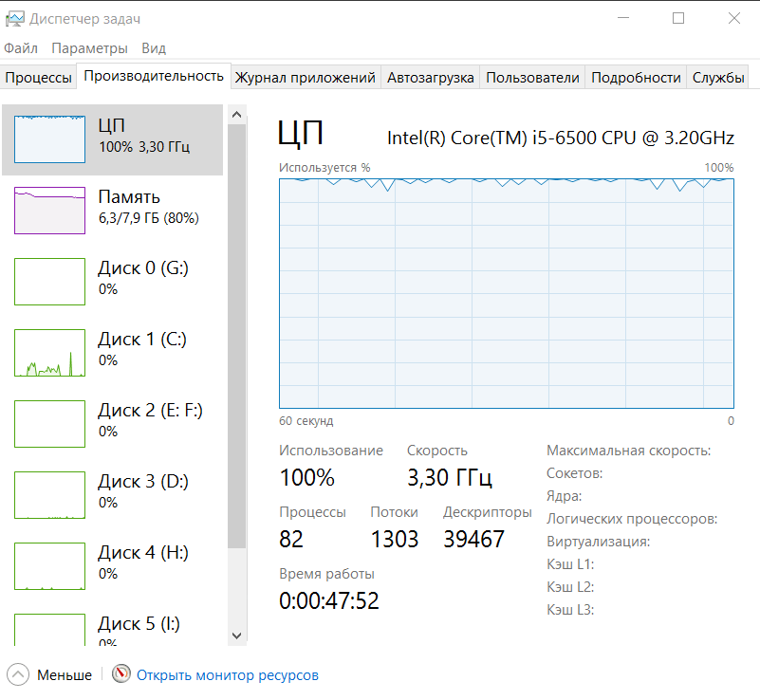Open Открыть монитор ресурсов link
Screen dimensions: 760x700
(228, 674)
